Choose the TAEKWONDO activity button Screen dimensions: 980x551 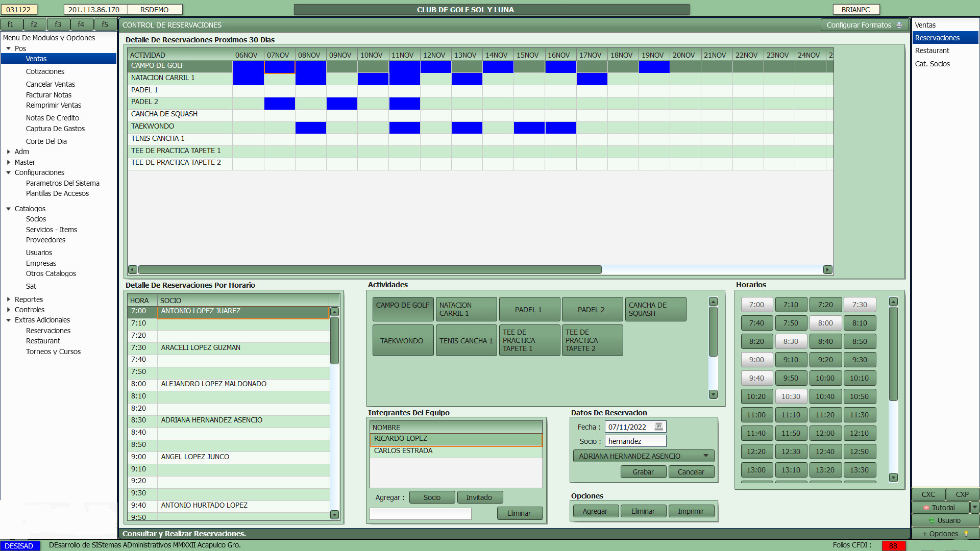(x=402, y=340)
